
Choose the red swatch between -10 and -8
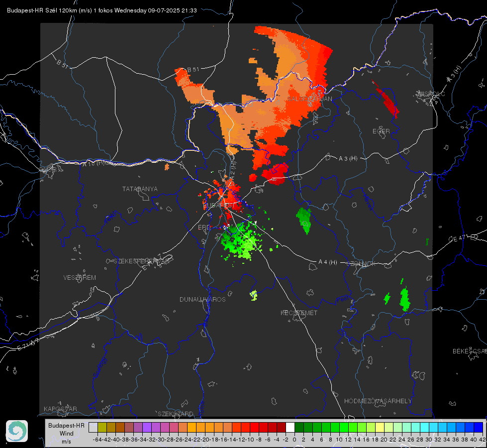click(x=254, y=427)
